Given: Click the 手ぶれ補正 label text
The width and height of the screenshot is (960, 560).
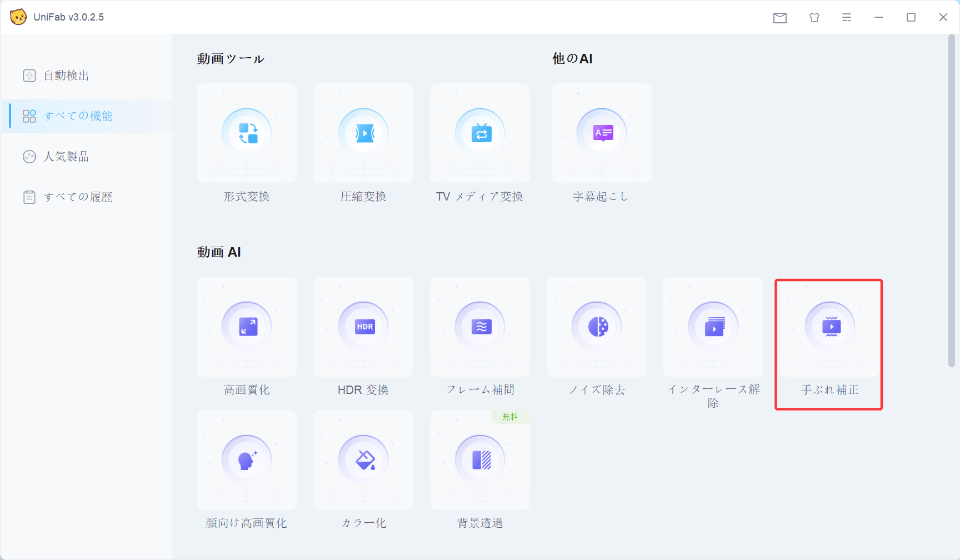Looking at the screenshot, I should 830,390.
